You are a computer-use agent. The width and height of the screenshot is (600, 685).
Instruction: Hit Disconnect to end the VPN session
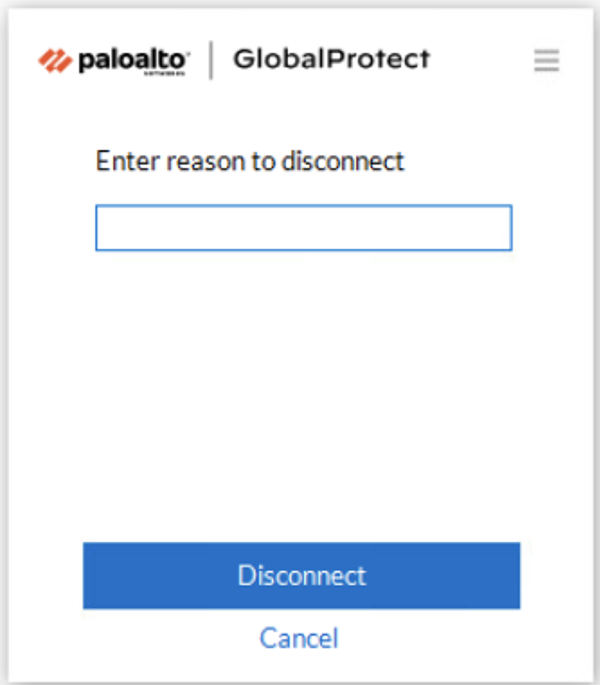coord(301,576)
